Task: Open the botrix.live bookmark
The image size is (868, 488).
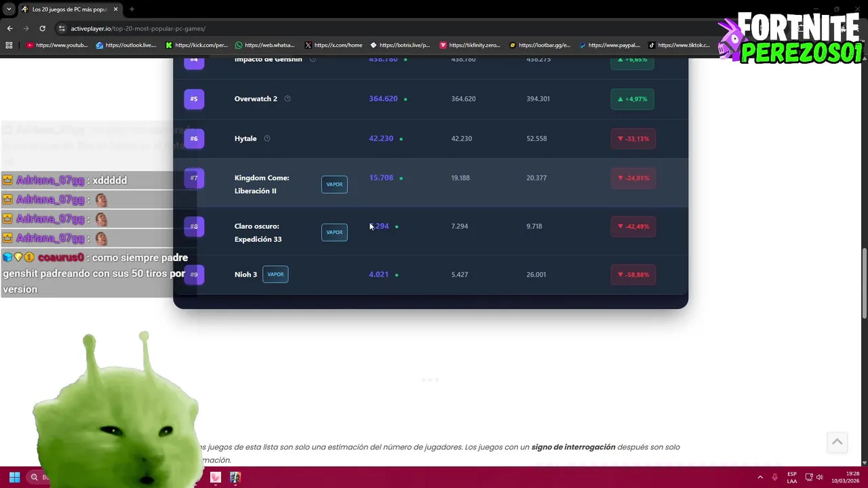Action: tap(400, 45)
